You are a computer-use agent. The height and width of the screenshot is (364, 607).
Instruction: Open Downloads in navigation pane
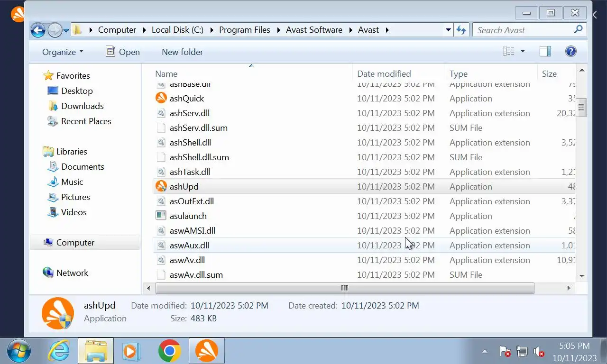pyautogui.click(x=82, y=106)
